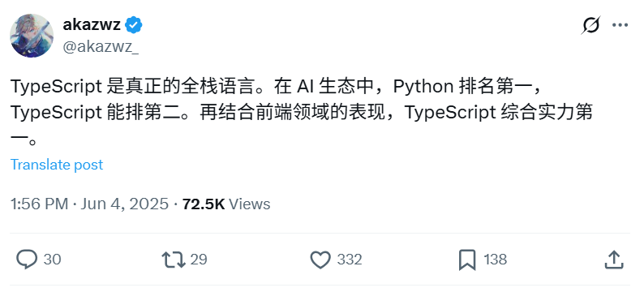
Task: Click the 72.5K Views count
Action: point(226,204)
